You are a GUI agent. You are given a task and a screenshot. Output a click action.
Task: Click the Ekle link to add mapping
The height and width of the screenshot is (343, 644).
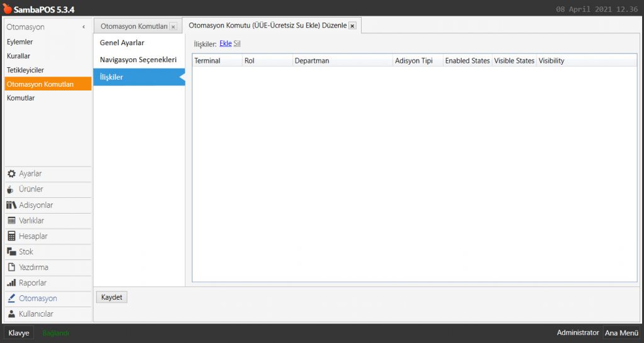point(225,44)
